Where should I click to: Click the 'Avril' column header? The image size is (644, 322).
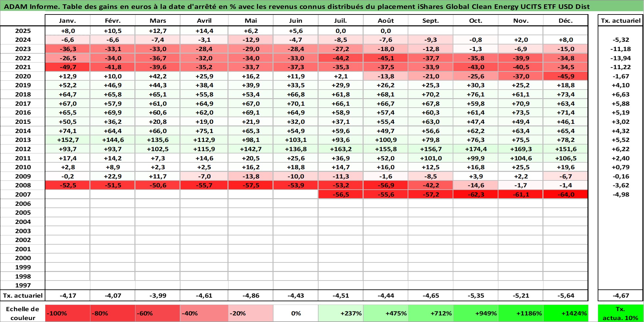204,20
